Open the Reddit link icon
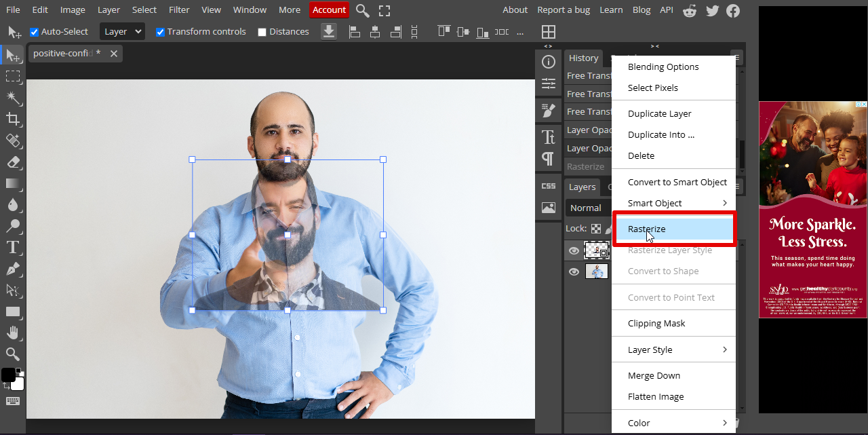The height and width of the screenshot is (435, 868). tap(690, 10)
